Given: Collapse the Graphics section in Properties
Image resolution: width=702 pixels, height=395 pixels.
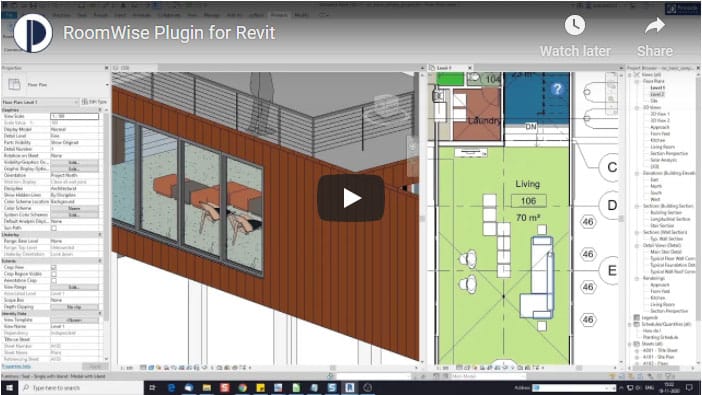Looking at the screenshot, I should tap(99, 110).
